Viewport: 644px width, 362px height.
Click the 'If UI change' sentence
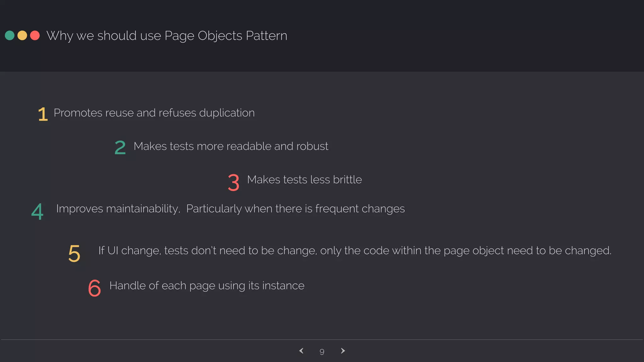[x=355, y=251]
